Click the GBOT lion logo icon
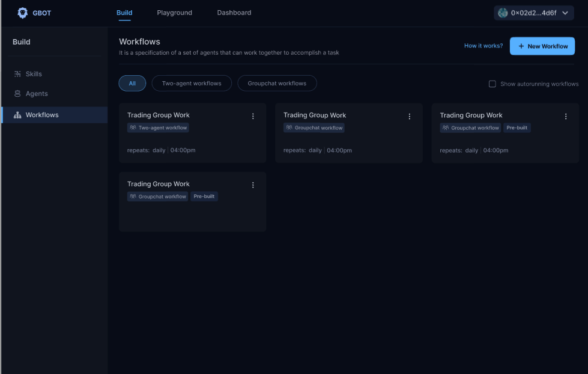This screenshot has width=588, height=374. click(22, 13)
